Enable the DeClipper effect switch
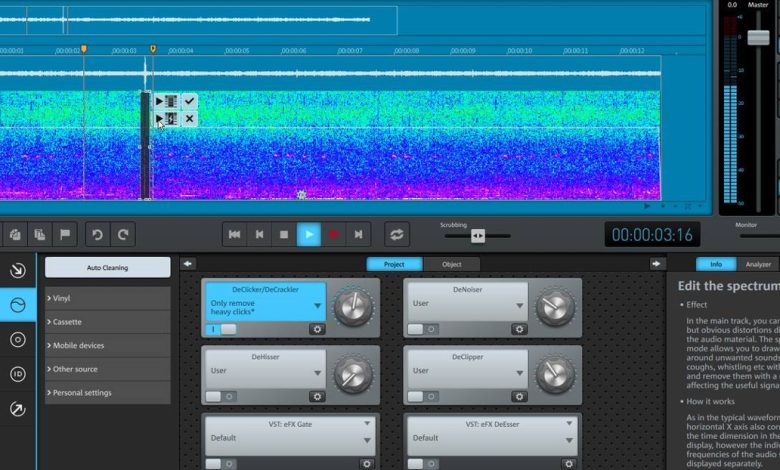 424,397
